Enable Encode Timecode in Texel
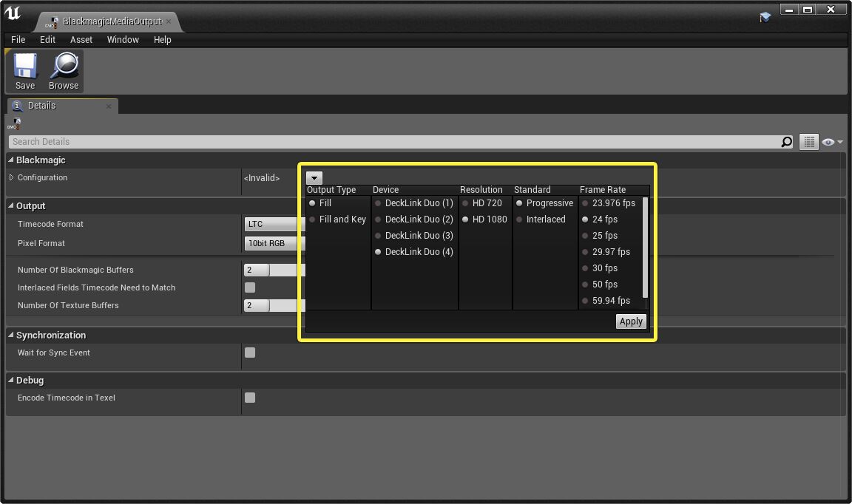 coord(250,398)
